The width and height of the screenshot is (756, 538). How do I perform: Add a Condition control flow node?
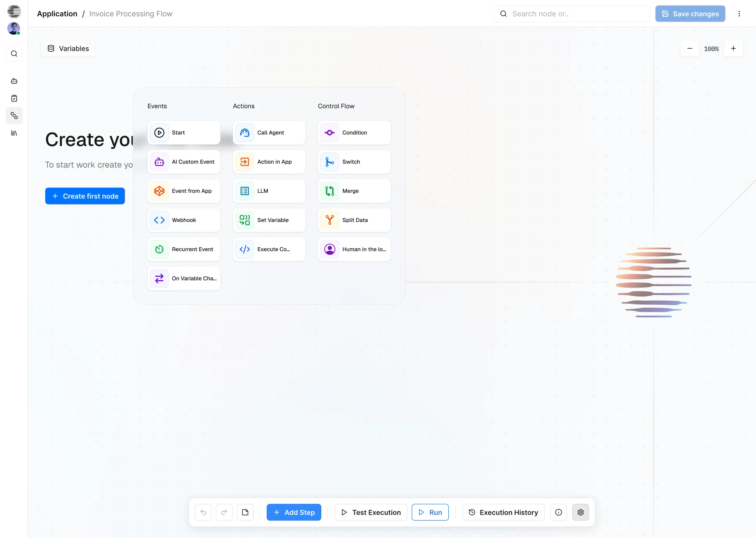tap(354, 132)
